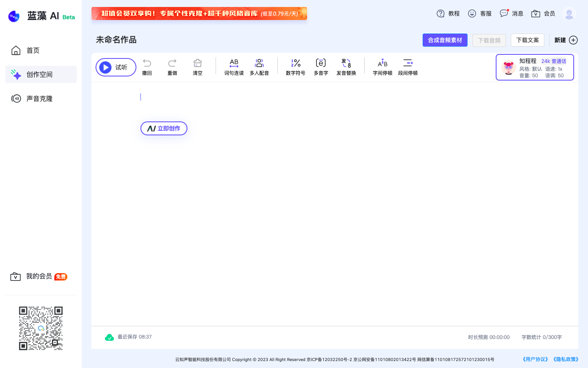
Task: Click the 立即创作 button
Action: [164, 128]
